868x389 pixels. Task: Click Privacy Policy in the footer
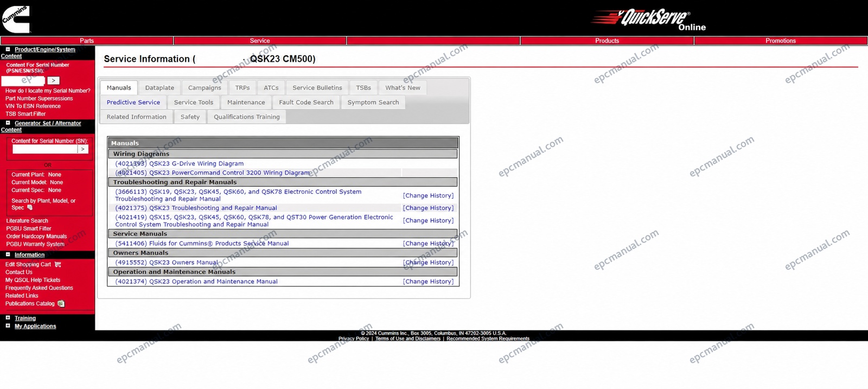click(354, 339)
